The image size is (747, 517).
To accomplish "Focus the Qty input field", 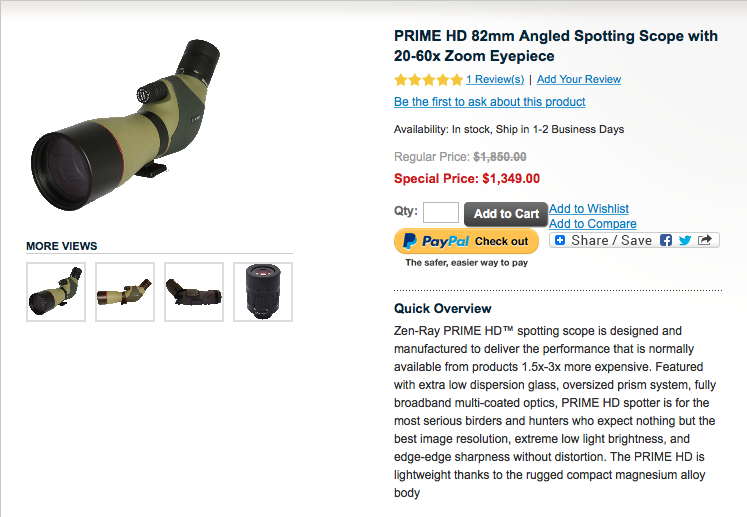I will coord(441,212).
